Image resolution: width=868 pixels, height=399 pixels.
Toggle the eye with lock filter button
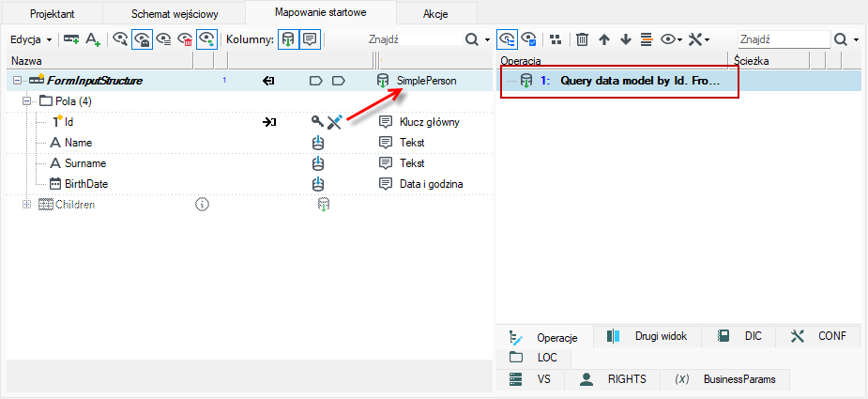pos(143,39)
